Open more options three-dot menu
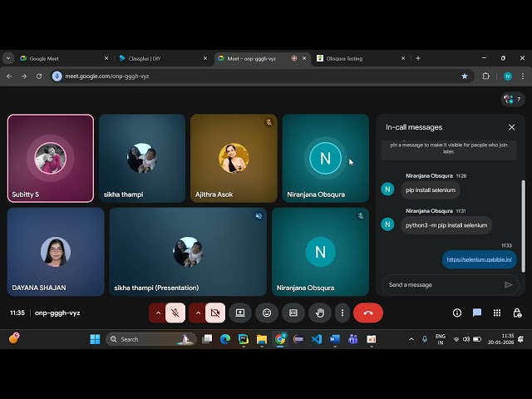The width and height of the screenshot is (532, 399). (x=342, y=313)
